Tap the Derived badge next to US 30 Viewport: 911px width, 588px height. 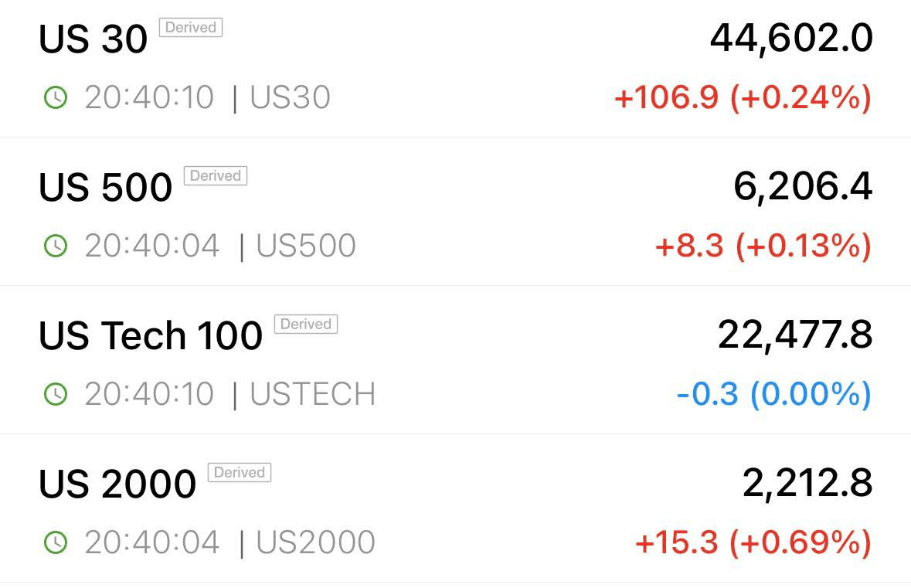pyautogui.click(x=191, y=27)
